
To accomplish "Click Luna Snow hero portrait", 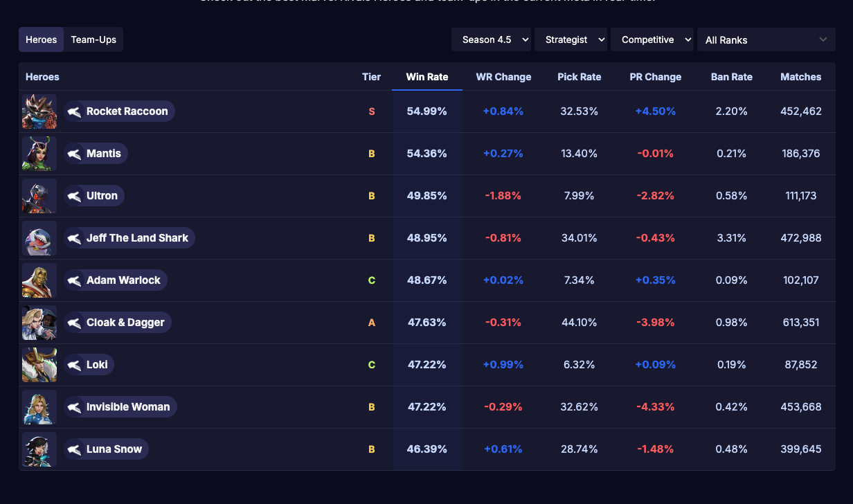I will (39, 449).
